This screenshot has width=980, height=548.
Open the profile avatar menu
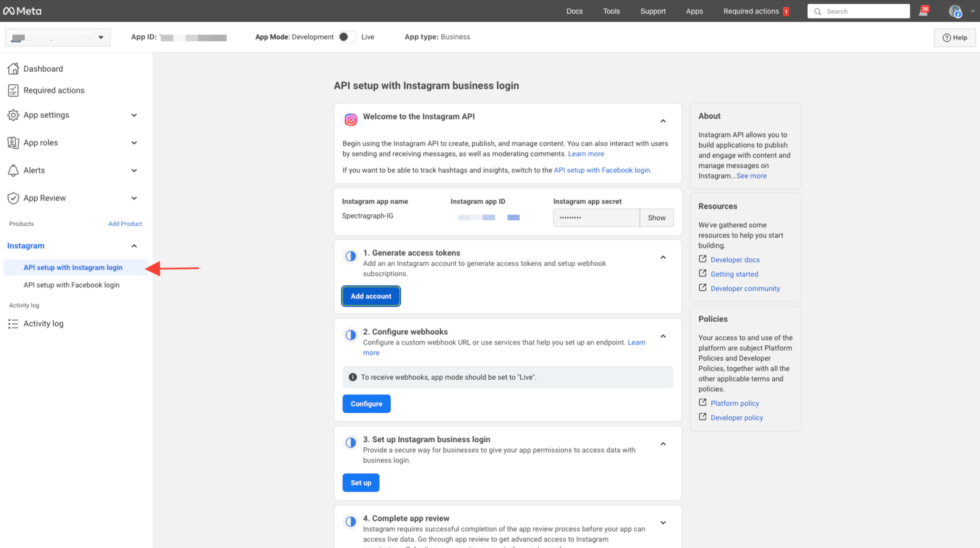pos(955,11)
